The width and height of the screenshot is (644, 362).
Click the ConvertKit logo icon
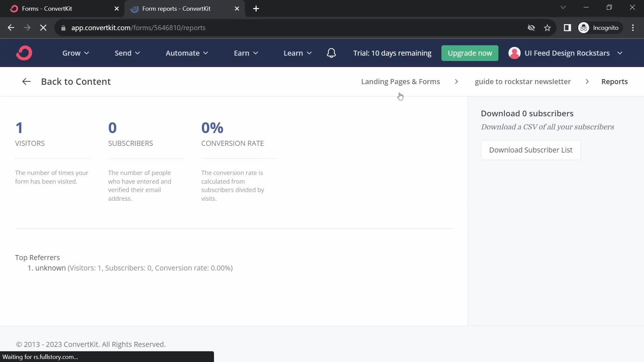(24, 53)
